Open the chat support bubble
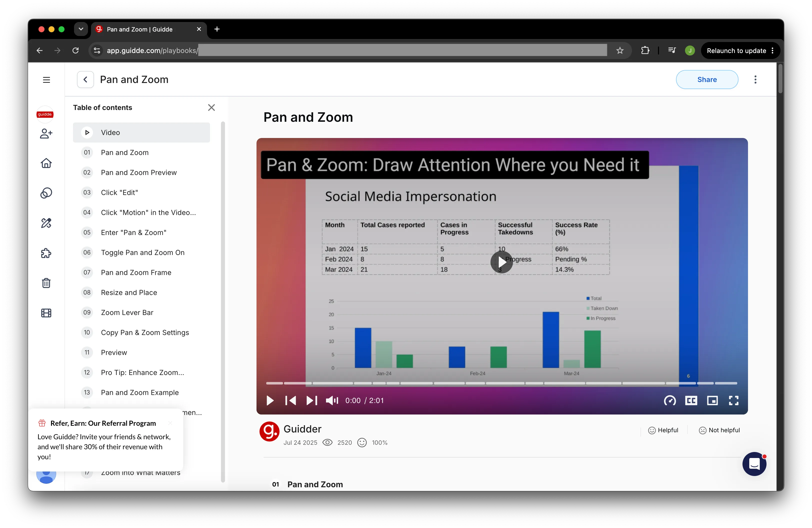This screenshot has width=812, height=528. (754, 464)
